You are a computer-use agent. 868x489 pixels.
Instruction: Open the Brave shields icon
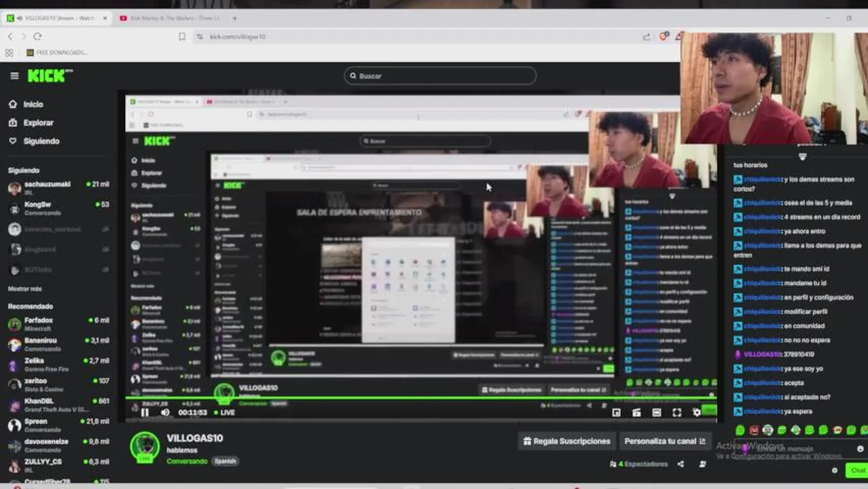(664, 37)
